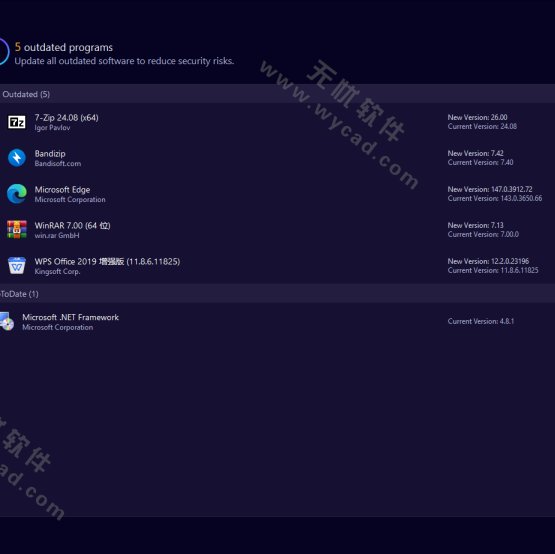555x554 pixels.
Task: Click the Microsoft .NET Framework disc icon
Action: pyautogui.click(x=6, y=321)
